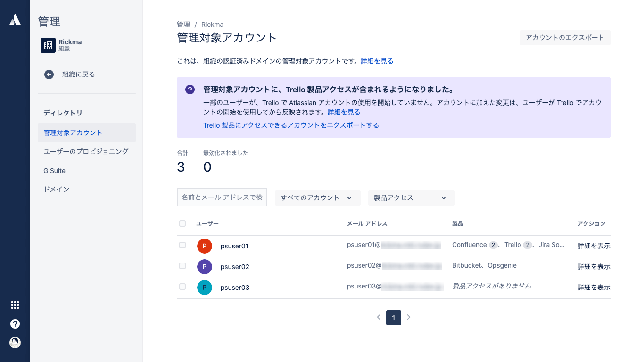Check the box for psuser03

(182, 287)
